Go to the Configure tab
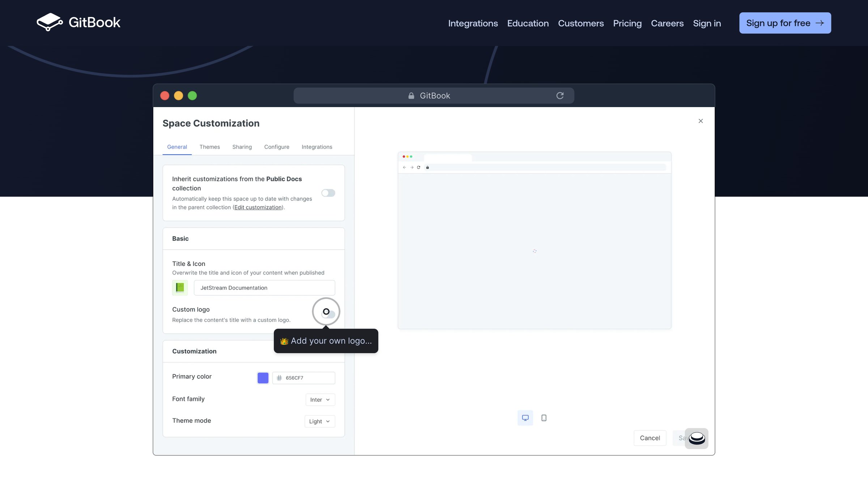The width and height of the screenshot is (868, 499). coord(277,147)
